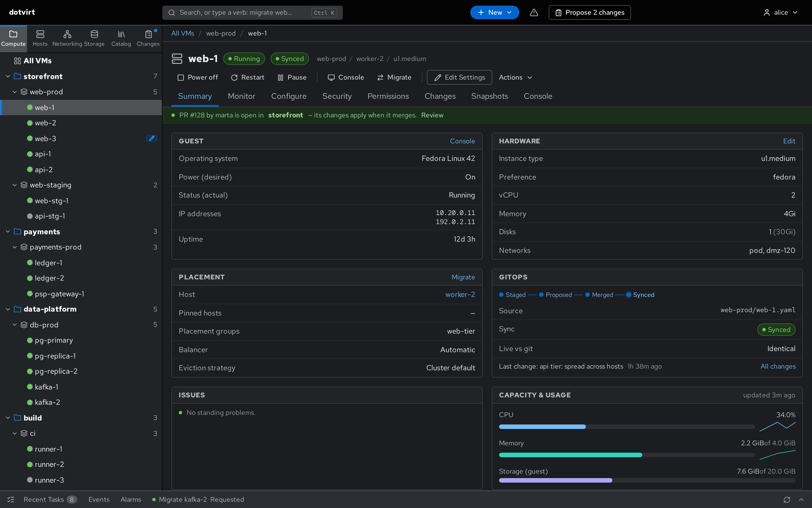Open the New dropdown button

495,12
